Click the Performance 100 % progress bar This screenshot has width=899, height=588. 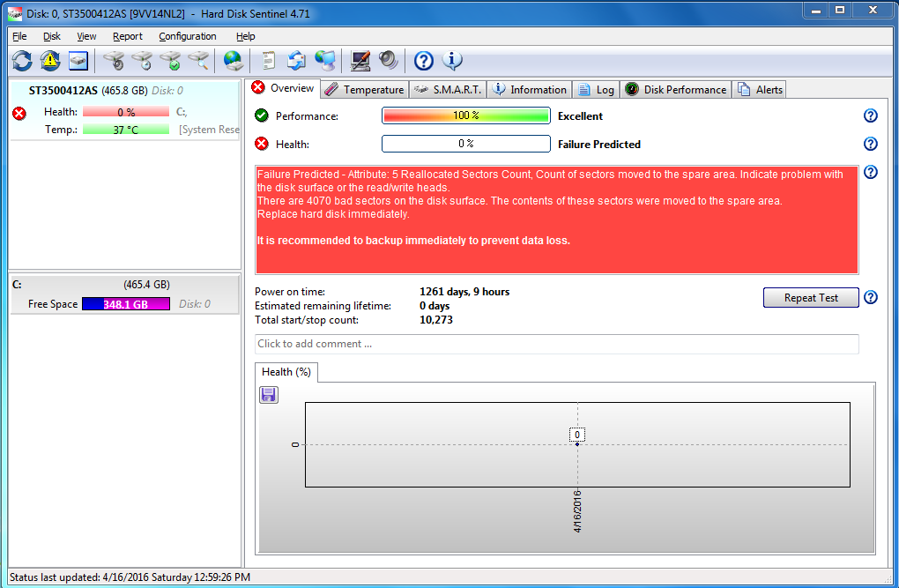pyautogui.click(x=466, y=115)
